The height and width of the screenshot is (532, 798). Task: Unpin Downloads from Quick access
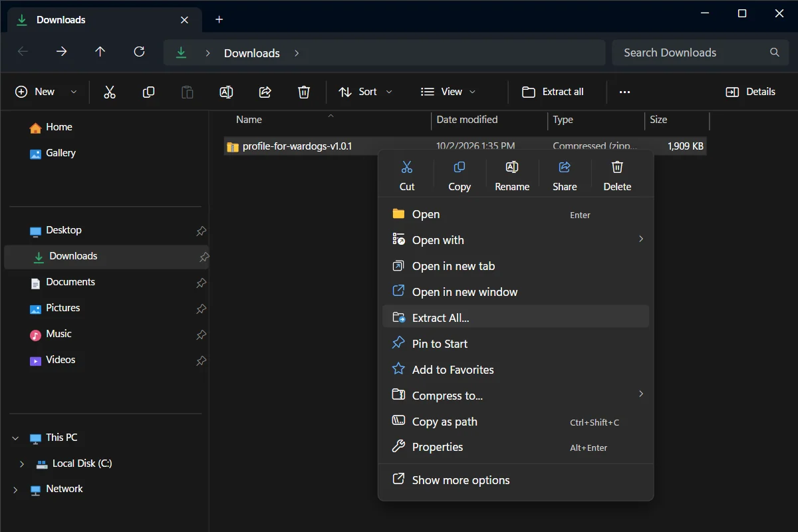pyautogui.click(x=204, y=257)
